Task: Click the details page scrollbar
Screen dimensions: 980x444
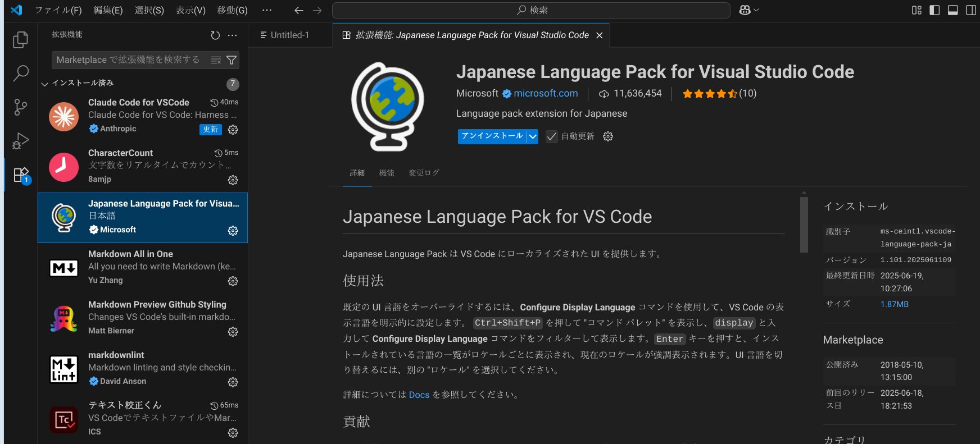Action: pyautogui.click(x=804, y=225)
